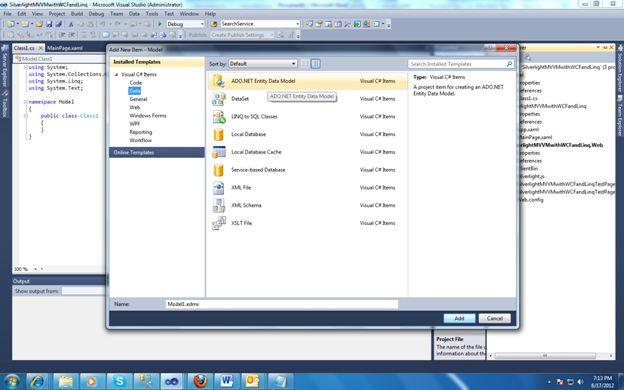Select Online Templates section
This screenshot has height=390, width=624.
(157, 152)
